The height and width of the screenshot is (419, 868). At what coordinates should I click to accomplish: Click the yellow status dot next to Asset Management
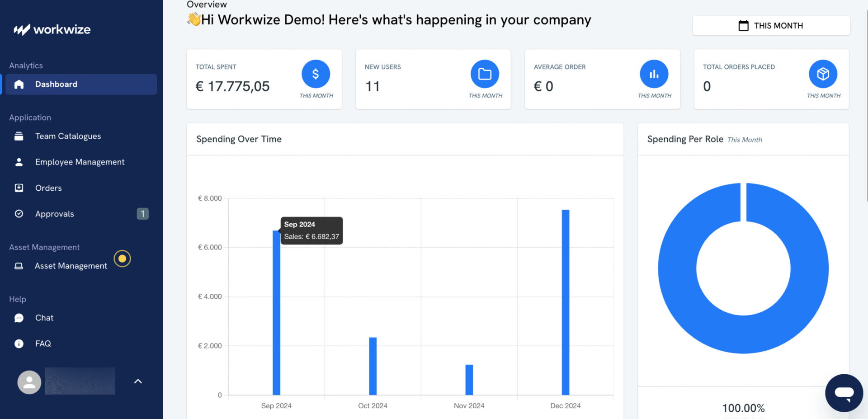click(122, 259)
